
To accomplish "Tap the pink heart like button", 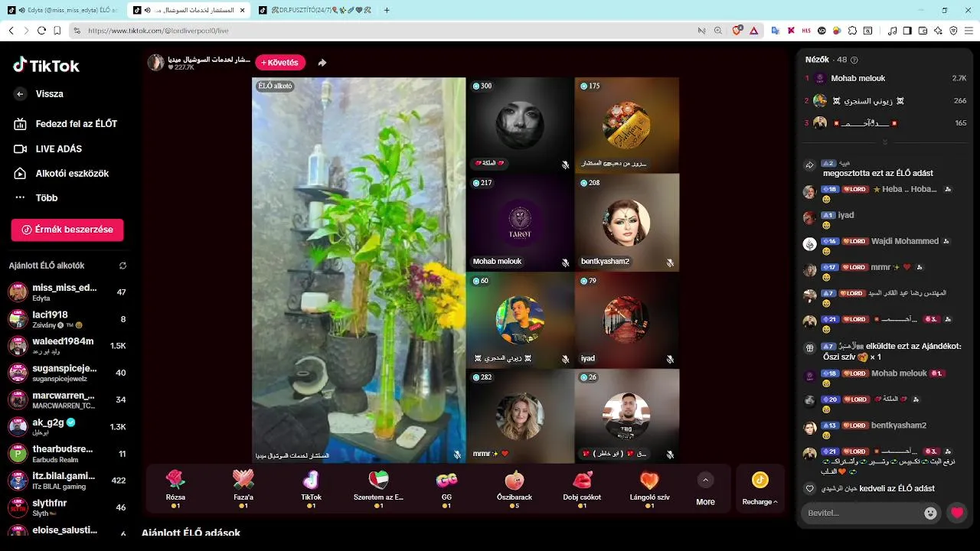I will pyautogui.click(x=957, y=513).
